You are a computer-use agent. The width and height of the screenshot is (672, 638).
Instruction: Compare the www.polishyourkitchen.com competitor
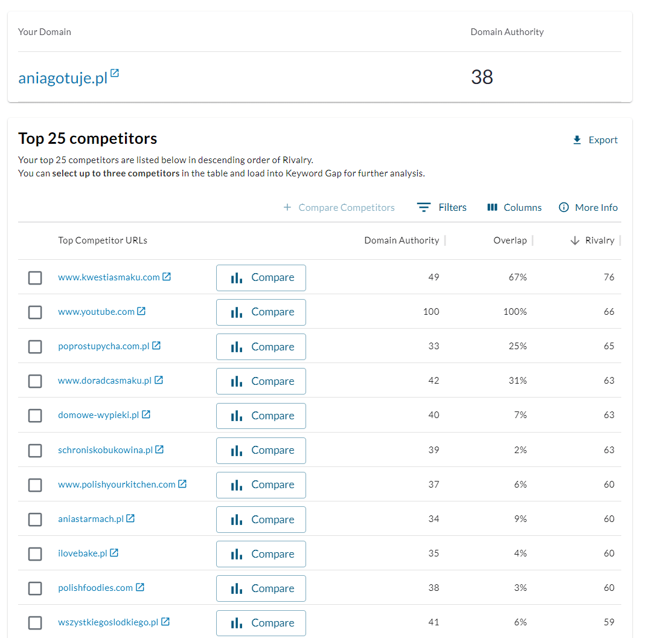(261, 485)
